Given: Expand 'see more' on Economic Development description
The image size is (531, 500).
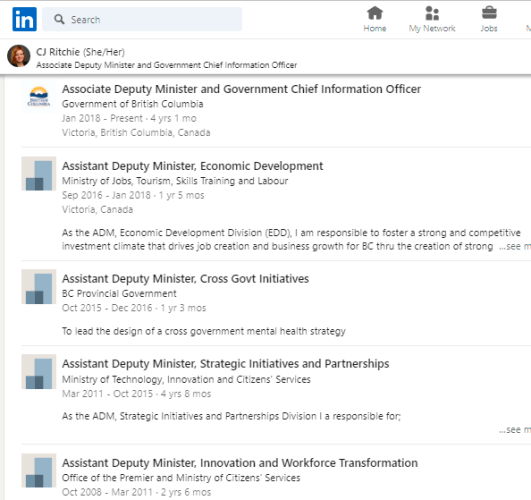Looking at the screenshot, I should 515,247.
